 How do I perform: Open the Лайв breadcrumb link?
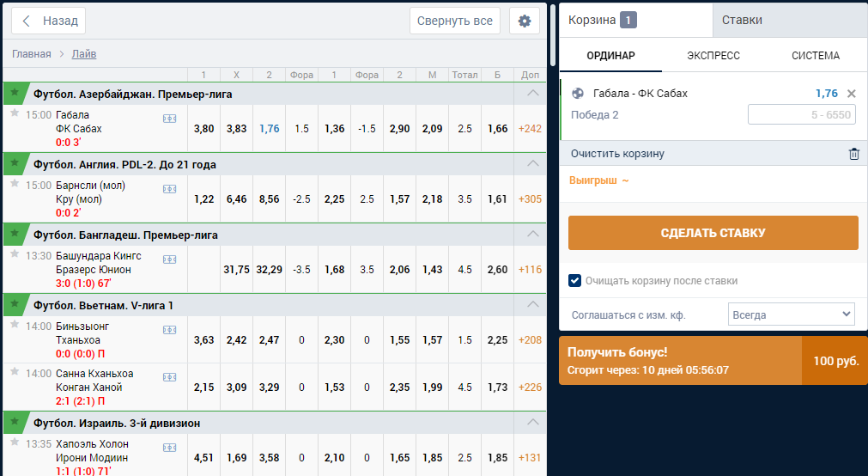coord(84,54)
